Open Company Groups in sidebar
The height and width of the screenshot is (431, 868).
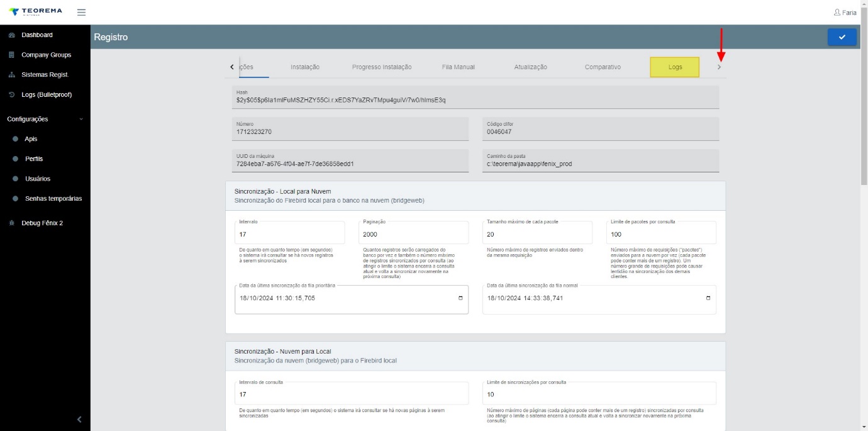[47, 55]
